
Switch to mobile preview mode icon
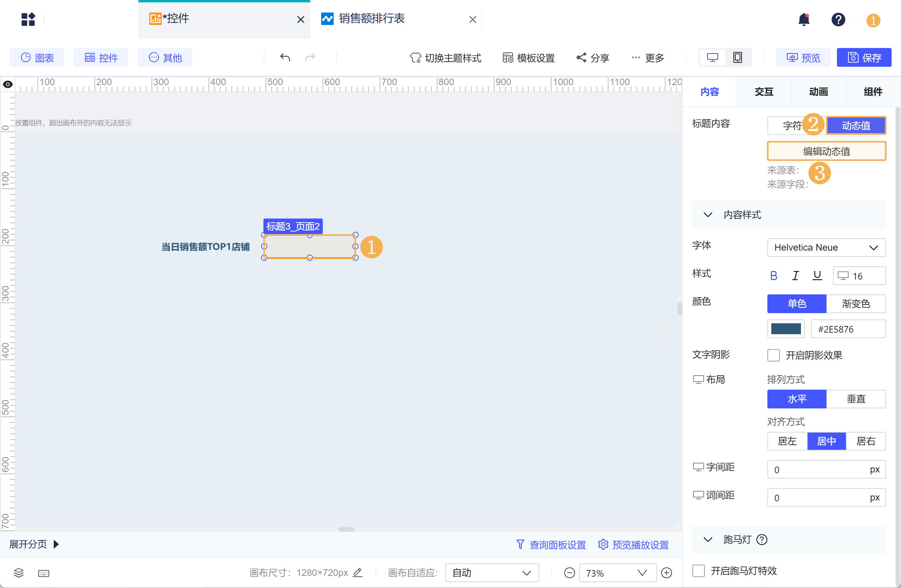click(x=738, y=57)
